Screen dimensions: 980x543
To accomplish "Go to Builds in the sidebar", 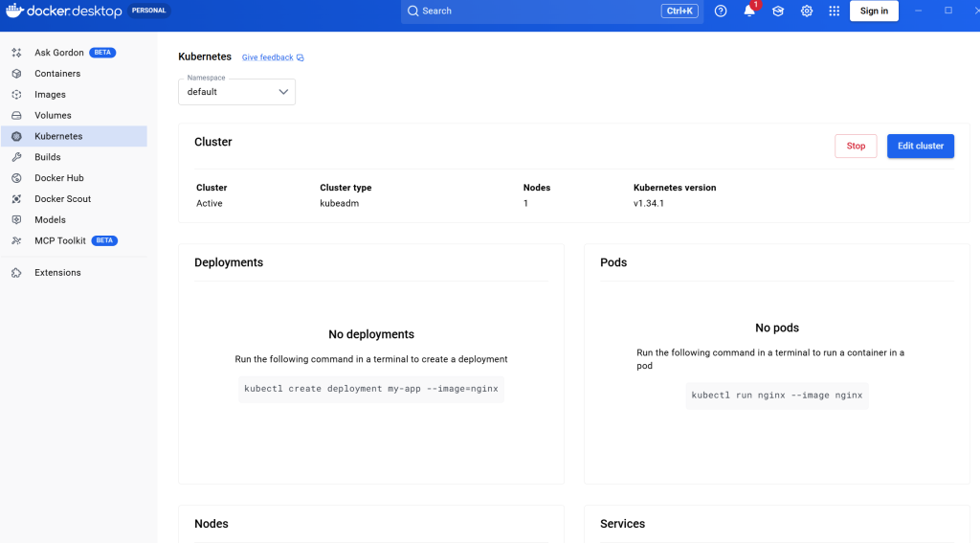I will (x=47, y=157).
